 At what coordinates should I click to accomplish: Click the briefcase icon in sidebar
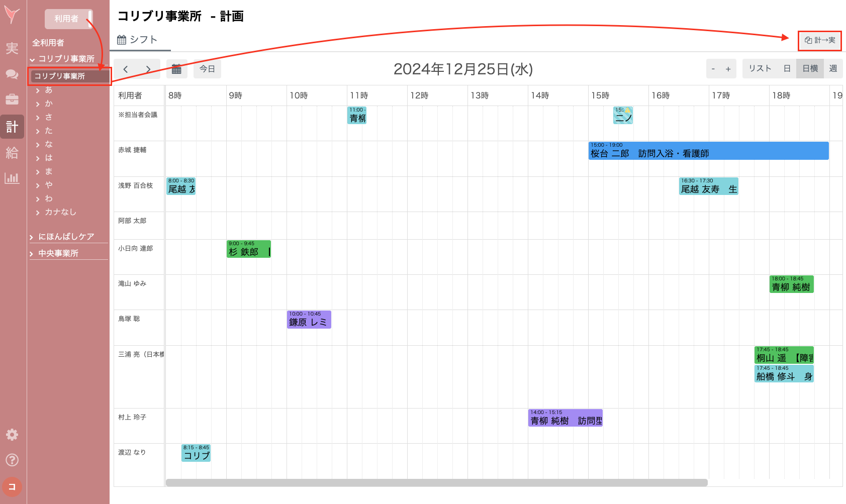12,99
